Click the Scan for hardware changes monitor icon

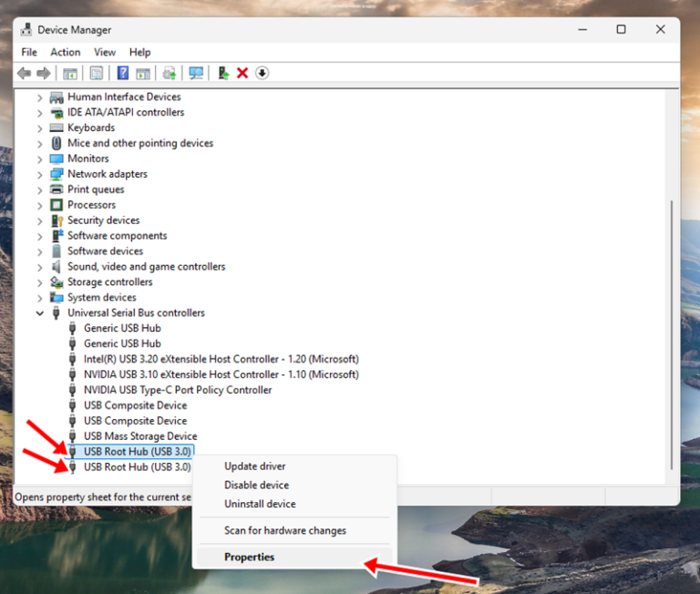[x=196, y=73]
